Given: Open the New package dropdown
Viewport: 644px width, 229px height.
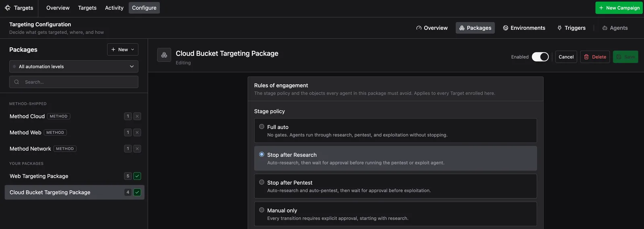Looking at the screenshot, I should pyautogui.click(x=123, y=50).
